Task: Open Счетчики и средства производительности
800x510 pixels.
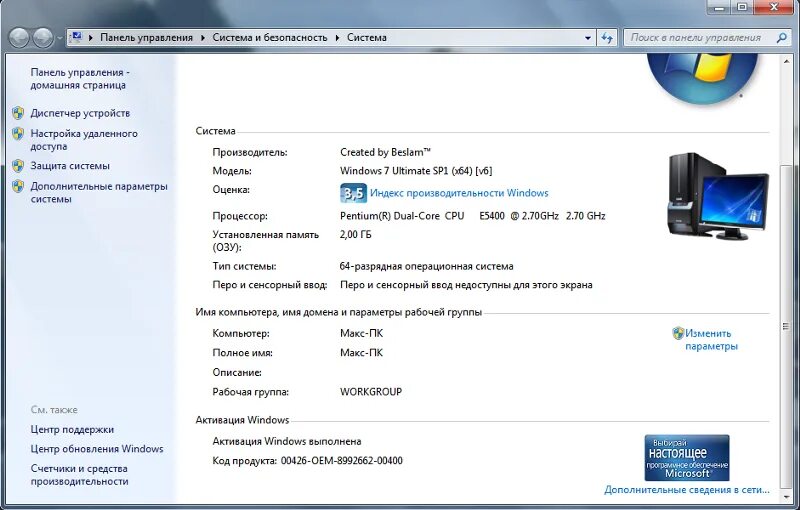Action: pos(79,475)
